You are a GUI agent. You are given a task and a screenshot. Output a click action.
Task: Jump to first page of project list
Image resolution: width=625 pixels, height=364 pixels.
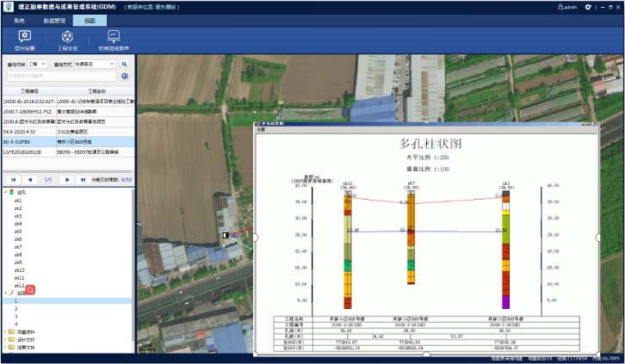point(13,180)
